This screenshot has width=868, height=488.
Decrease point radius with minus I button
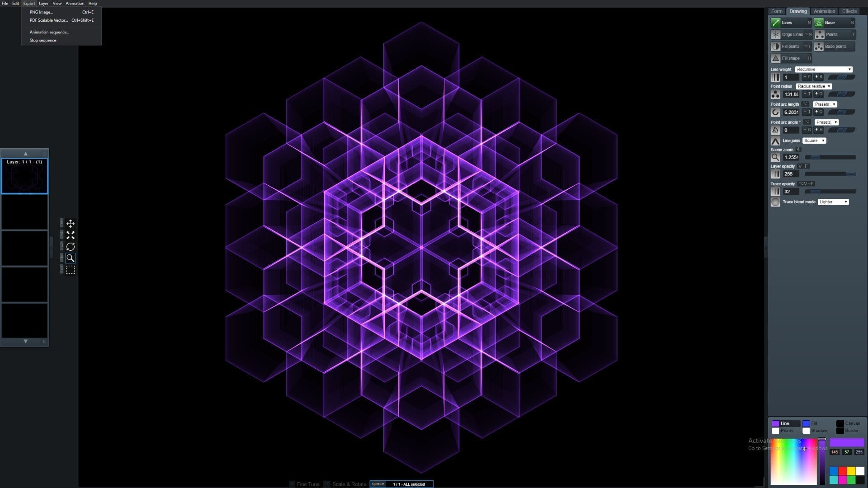[807, 94]
